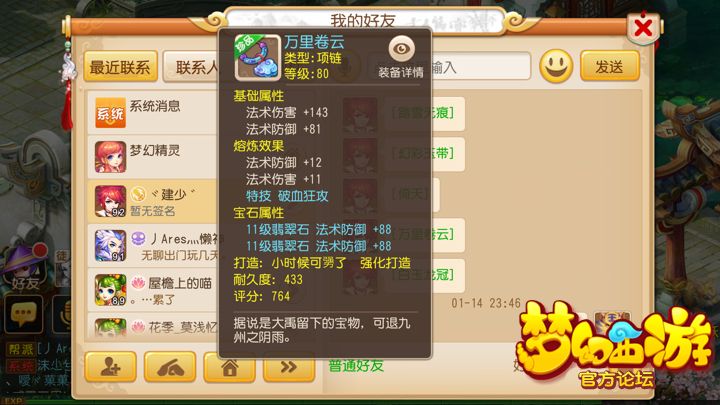This screenshot has height=405, width=720.
Task: Click the 万里卷云 necklace item icon
Action: pyautogui.click(x=257, y=57)
